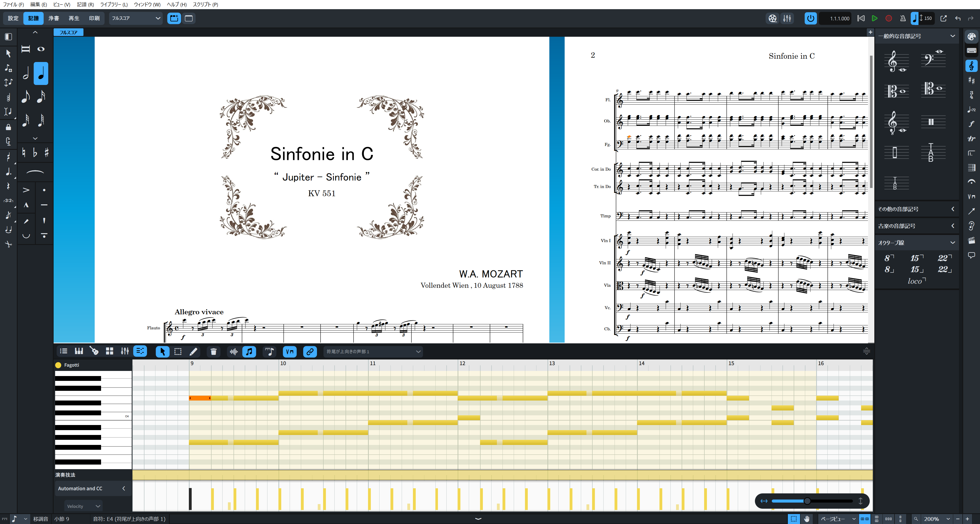Apply the marcato articulation
This screenshot has height=524, width=980.
click(26, 205)
